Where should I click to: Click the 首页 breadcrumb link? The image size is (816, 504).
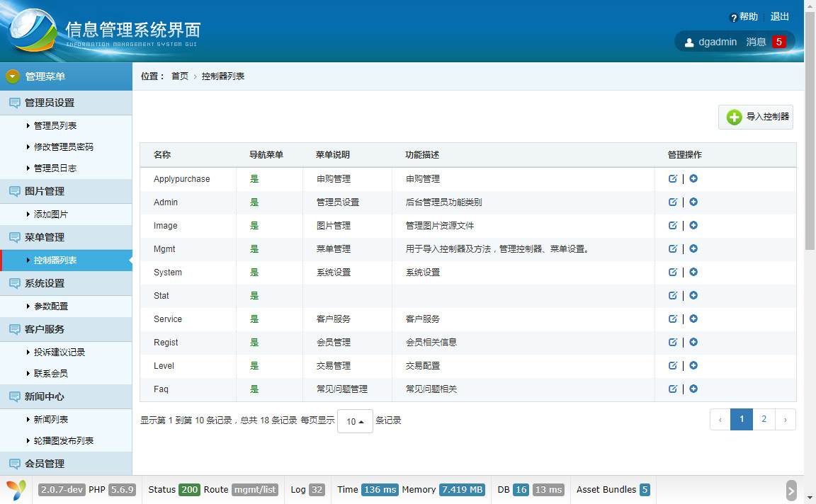pyautogui.click(x=180, y=76)
